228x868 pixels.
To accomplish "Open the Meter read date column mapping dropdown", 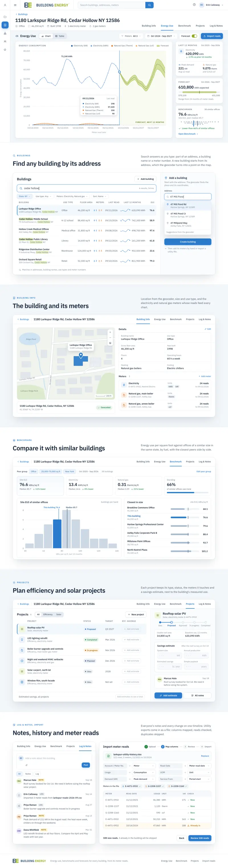I will [x=199, y=766].
